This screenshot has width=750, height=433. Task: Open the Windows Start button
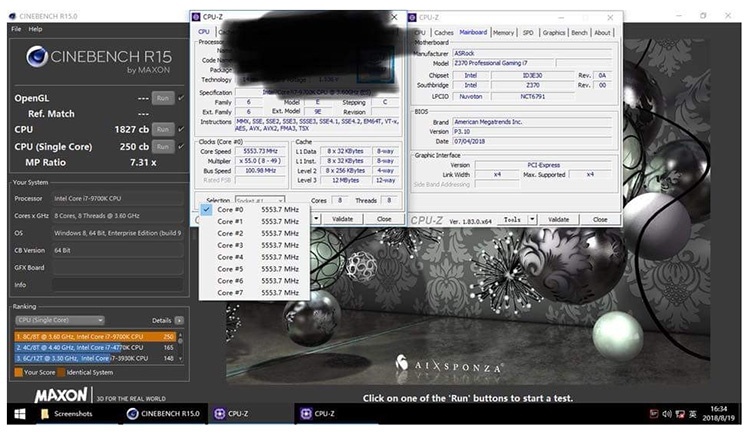pos(20,414)
